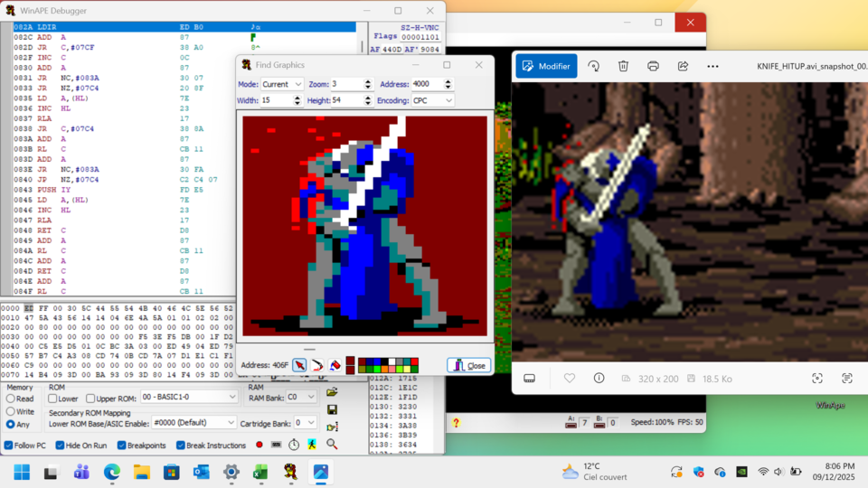
Task: Click the sprite preview canvas in Find Graphics
Action: point(364,226)
